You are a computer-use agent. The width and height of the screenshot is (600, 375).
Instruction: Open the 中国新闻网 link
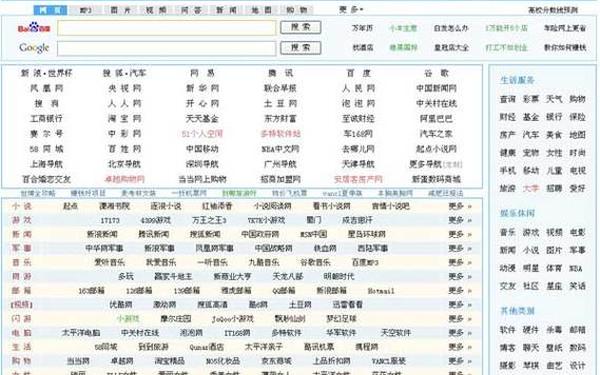point(437,88)
